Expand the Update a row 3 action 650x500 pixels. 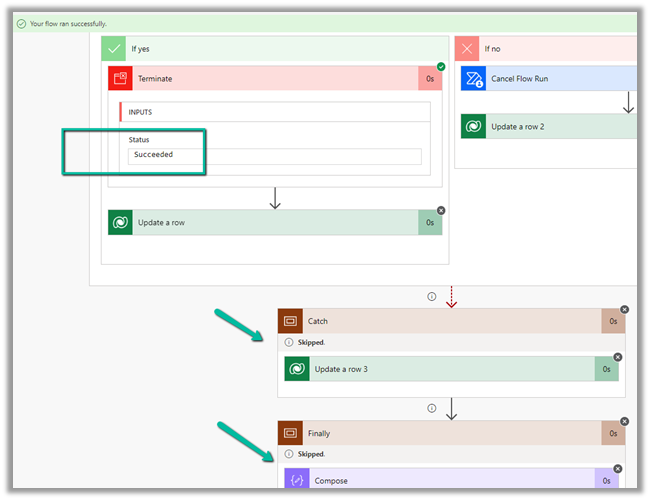(451, 369)
